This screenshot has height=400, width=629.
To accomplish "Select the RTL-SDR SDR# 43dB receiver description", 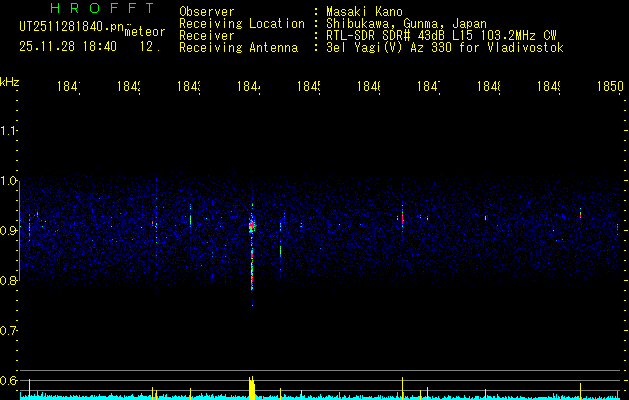I will [441, 36].
